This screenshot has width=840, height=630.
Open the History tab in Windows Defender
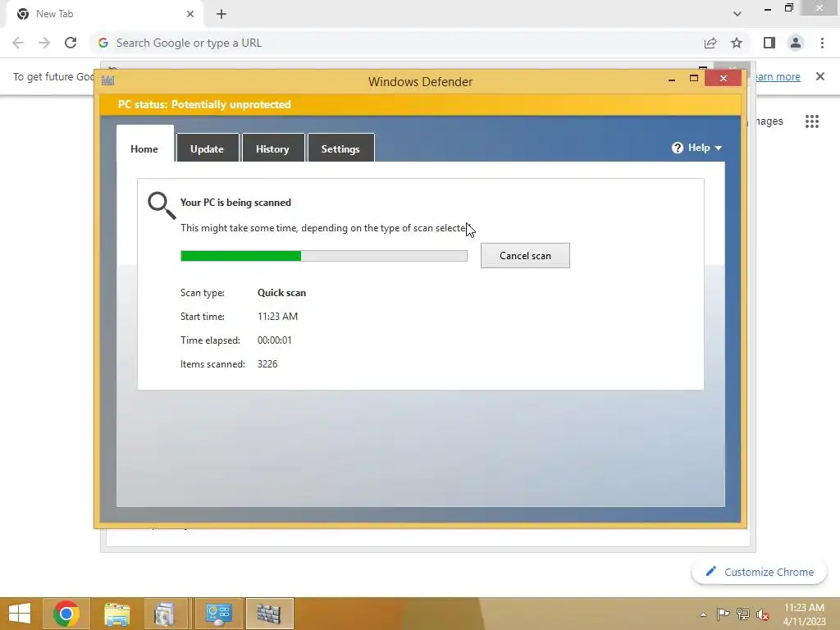pos(272,148)
